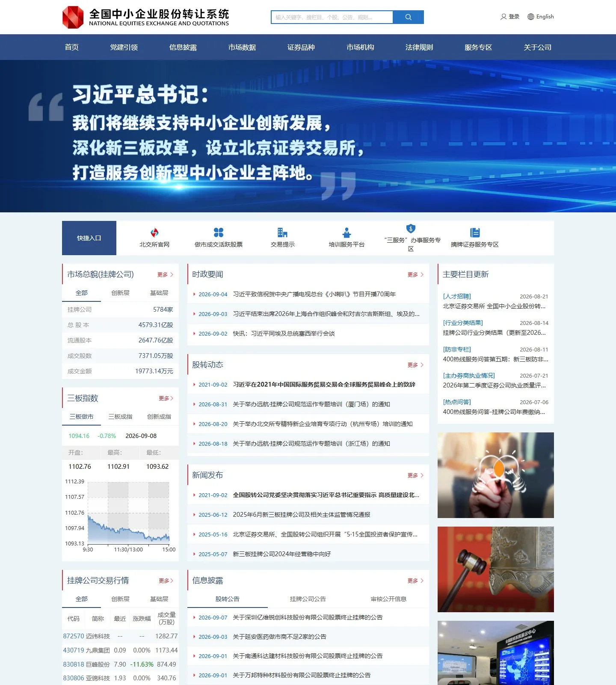Open 厦门场 training notice link
Viewport: 616px width, 685px height.
[311, 404]
